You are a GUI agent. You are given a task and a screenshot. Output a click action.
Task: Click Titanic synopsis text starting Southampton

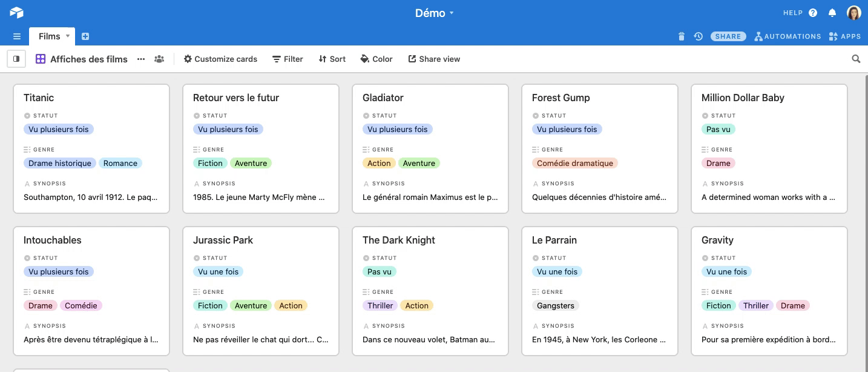point(91,197)
